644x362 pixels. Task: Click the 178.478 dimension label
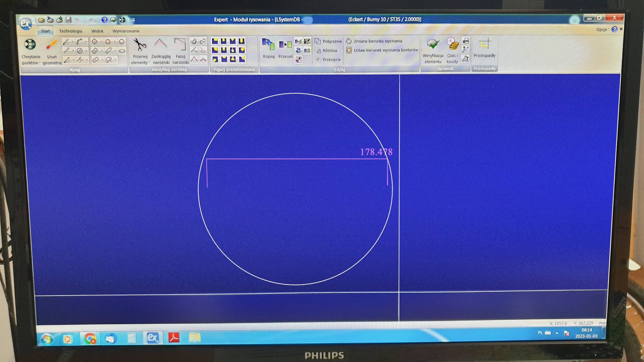click(376, 152)
